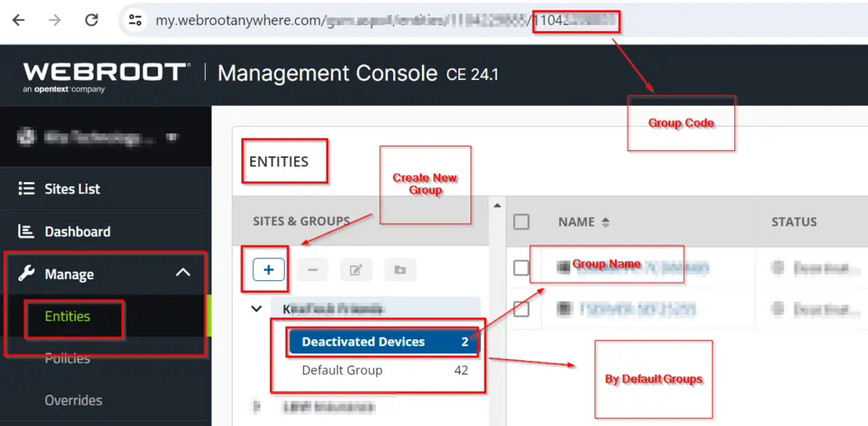Viewport: 868px width, 426px height.
Task: Click the edit group pencil button
Action: pos(356,270)
